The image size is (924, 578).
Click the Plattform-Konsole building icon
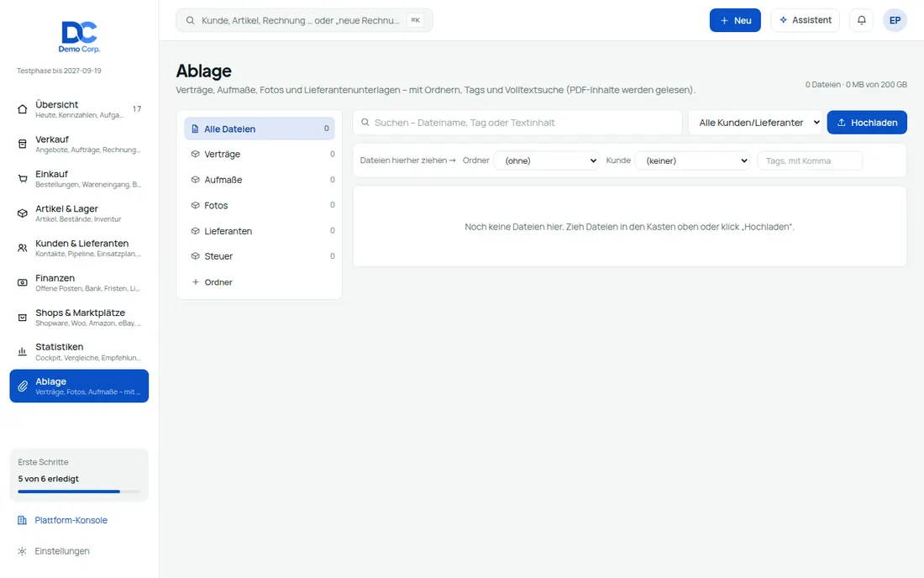(22, 520)
